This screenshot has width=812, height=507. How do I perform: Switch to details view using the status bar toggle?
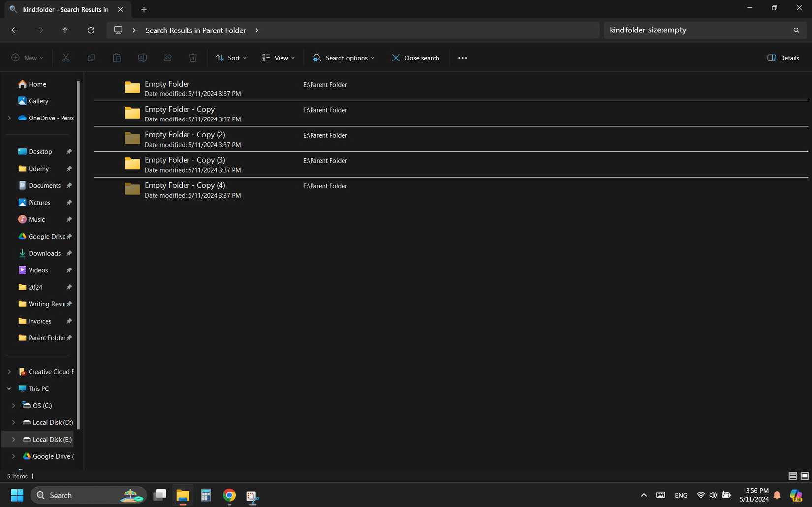pos(793,476)
